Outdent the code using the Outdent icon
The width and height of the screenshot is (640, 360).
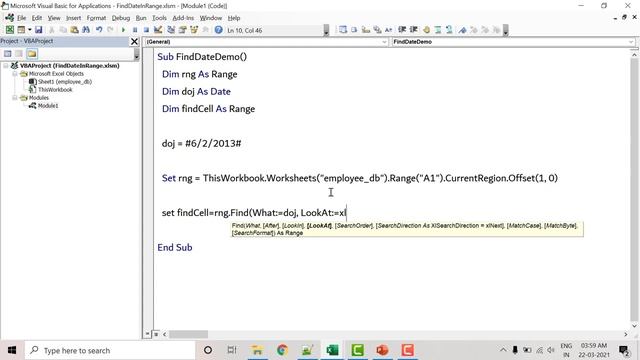pyautogui.click(x=413, y=30)
